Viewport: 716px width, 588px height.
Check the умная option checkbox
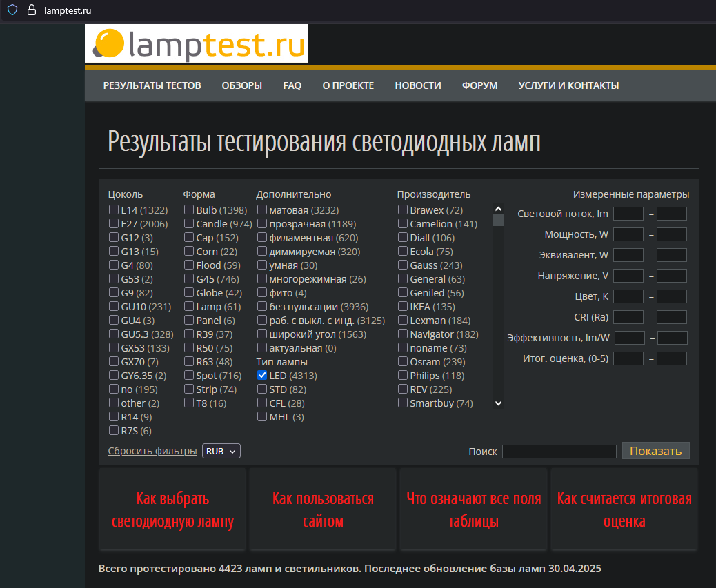click(x=262, y=265)
